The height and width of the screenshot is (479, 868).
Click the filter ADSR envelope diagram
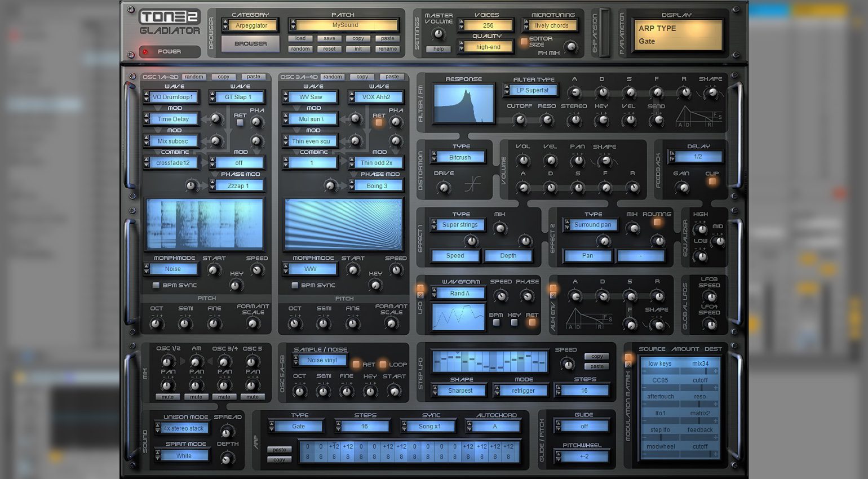(x=699, y=116)
